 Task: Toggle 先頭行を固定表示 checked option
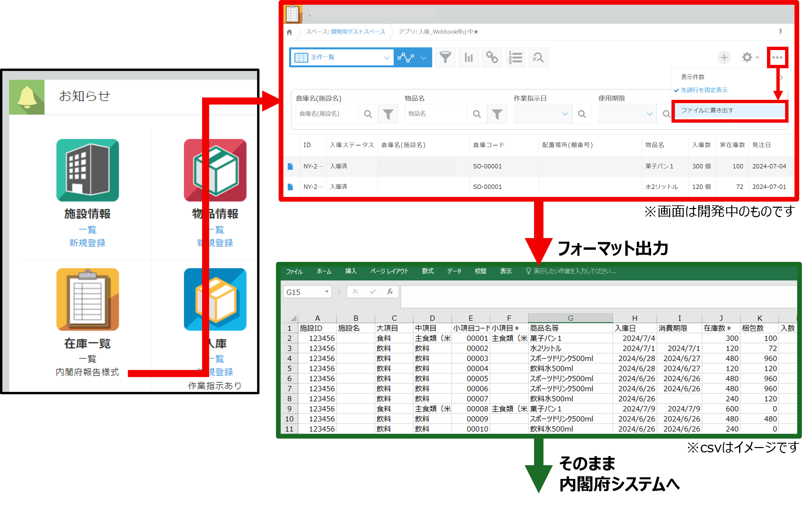pos(703,90)
